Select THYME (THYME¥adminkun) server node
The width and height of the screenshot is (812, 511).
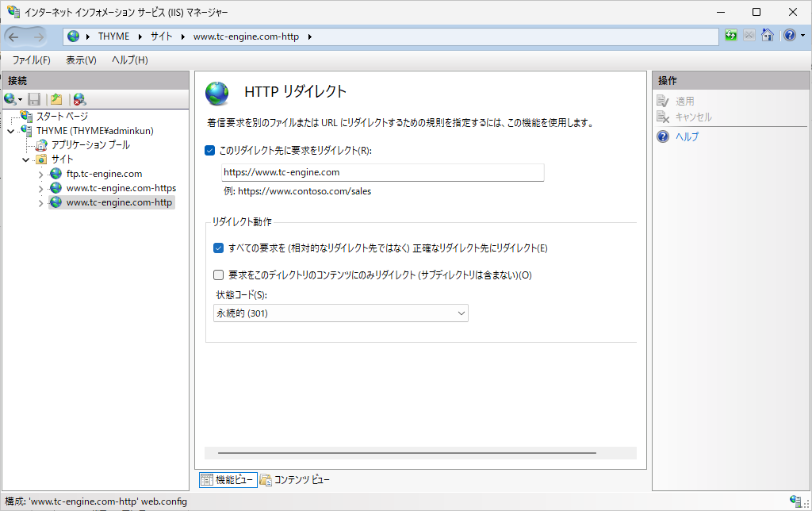pyautogui.click(x=95, y=131)
